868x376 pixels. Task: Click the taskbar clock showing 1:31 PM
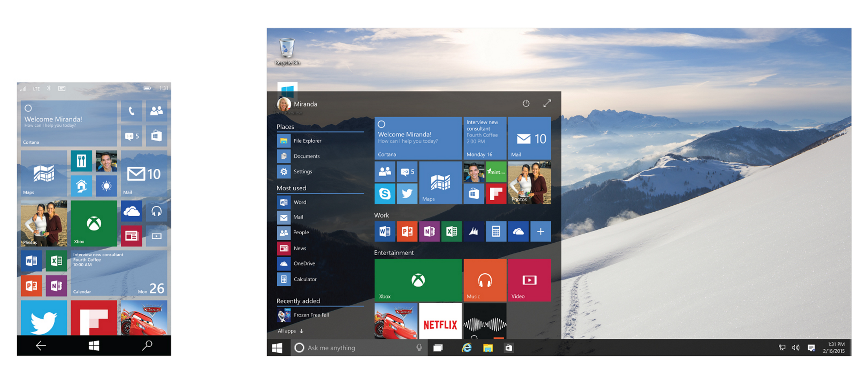point(833,348)
